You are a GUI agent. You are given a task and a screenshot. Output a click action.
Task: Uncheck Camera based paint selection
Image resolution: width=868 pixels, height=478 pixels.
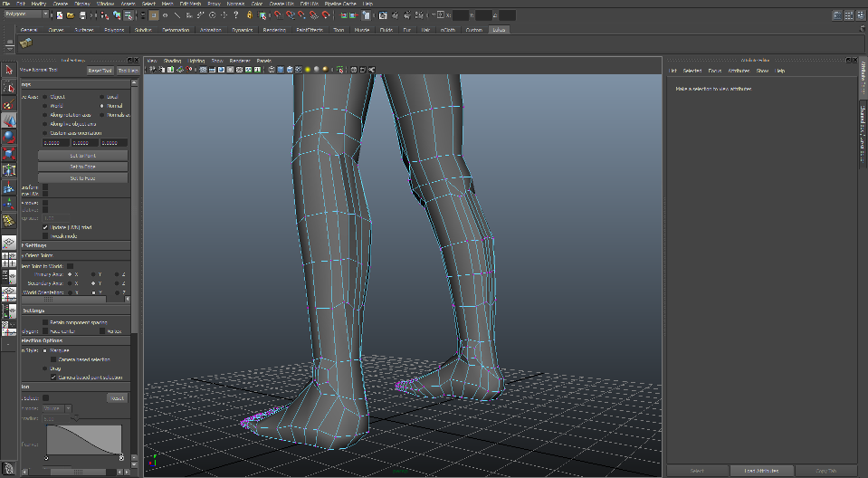point(53,377)
